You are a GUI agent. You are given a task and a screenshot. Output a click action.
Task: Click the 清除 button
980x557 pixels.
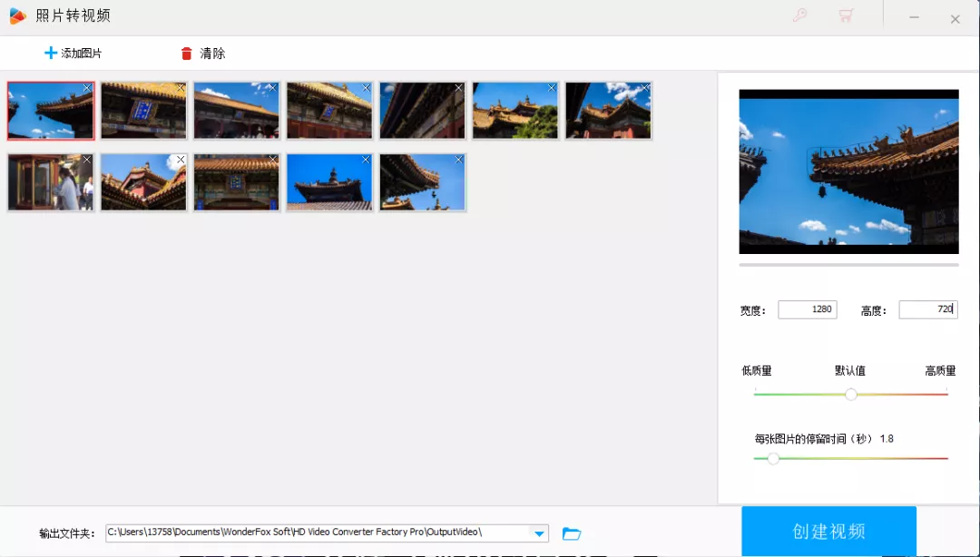point(212,54)
